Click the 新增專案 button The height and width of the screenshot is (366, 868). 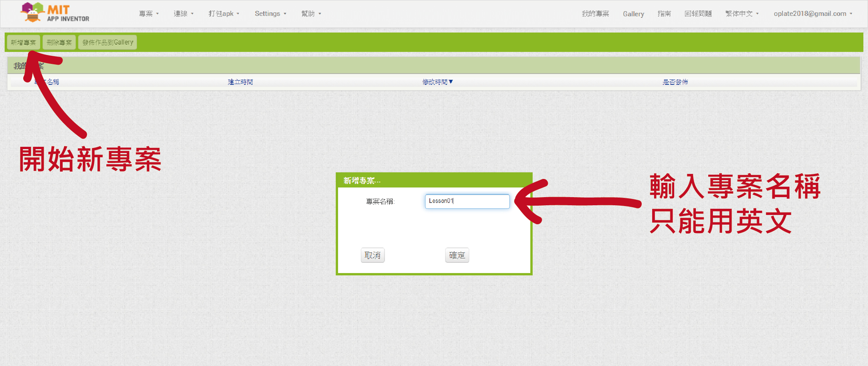23,42
